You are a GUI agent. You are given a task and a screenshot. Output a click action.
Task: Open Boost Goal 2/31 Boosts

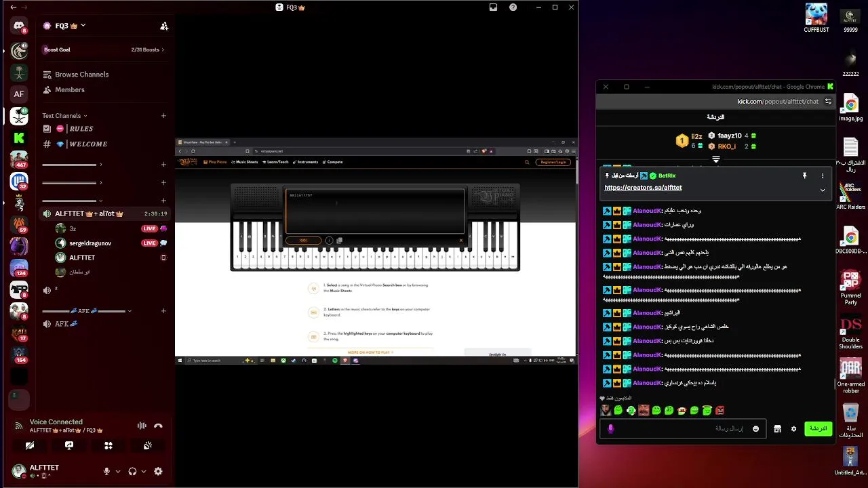click(x=104, y=49)
